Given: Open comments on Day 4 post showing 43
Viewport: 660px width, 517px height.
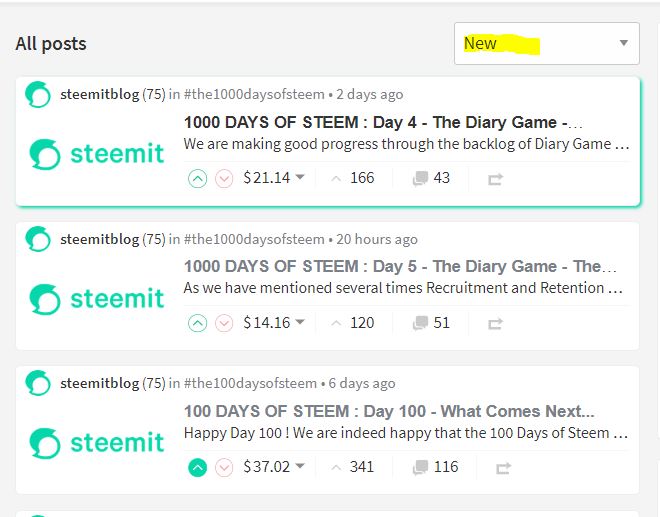Looking at the screenshot, I should coord(431,178).
